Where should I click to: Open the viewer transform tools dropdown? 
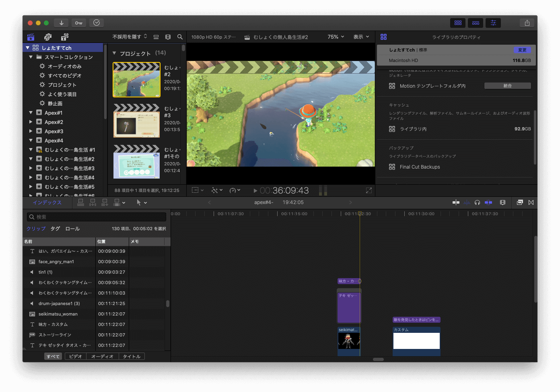[x=198, y=190]
